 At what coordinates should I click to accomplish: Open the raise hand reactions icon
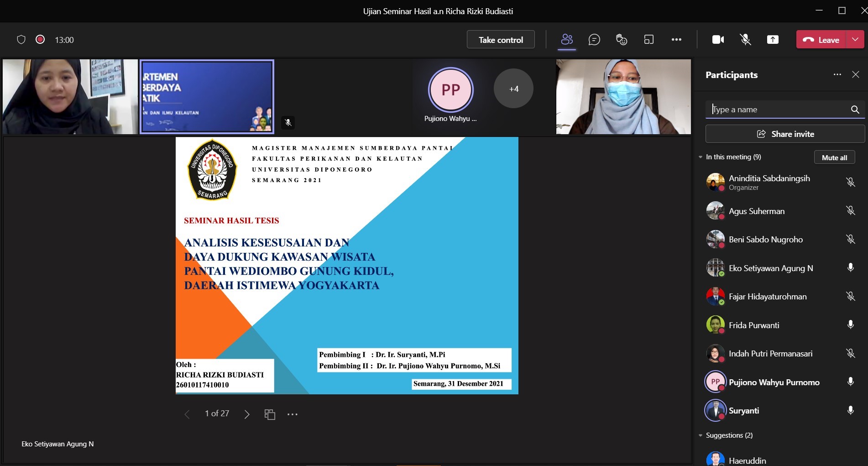[x=622, y=40]
